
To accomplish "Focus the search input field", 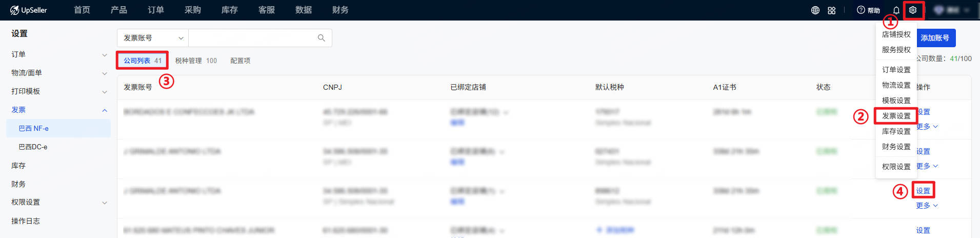I will coord(251,38).
